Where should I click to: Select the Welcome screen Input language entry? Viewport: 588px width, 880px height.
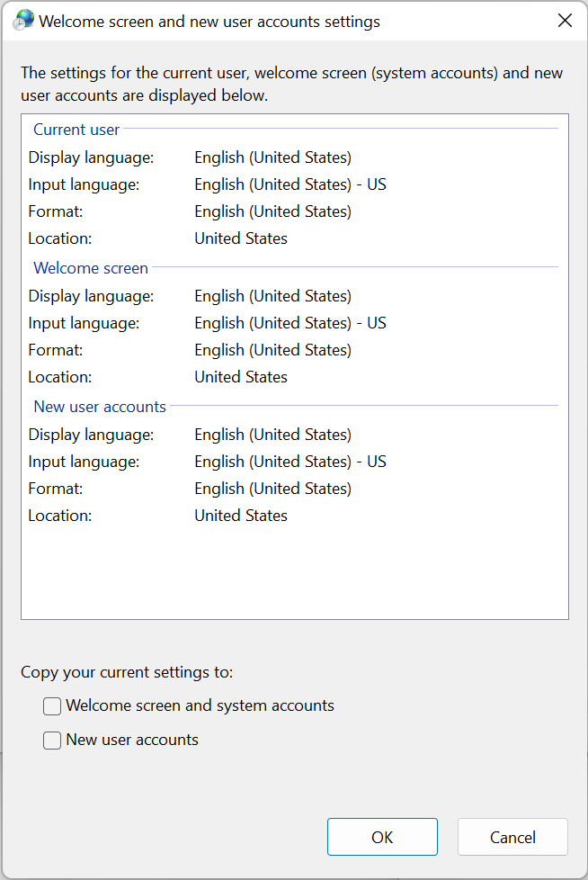point(290,322)
